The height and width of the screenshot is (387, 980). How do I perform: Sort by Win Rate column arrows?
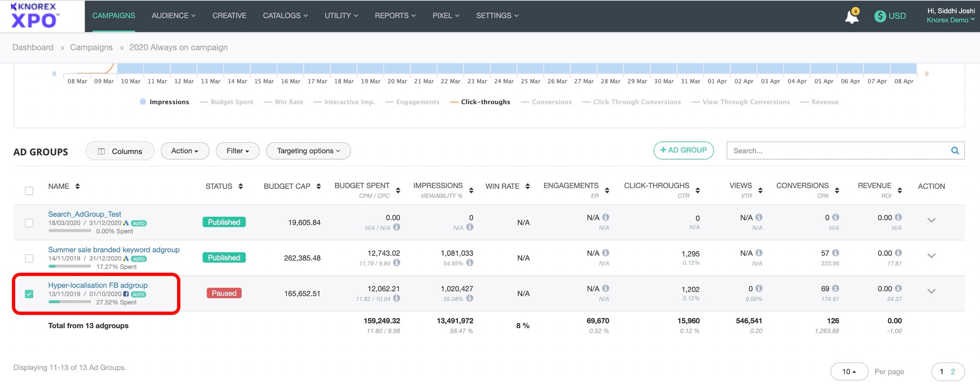click(528, 186)
